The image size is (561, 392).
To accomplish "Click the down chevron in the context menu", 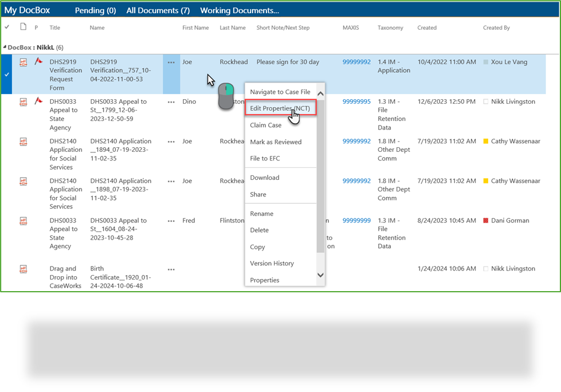I will 320,276.
